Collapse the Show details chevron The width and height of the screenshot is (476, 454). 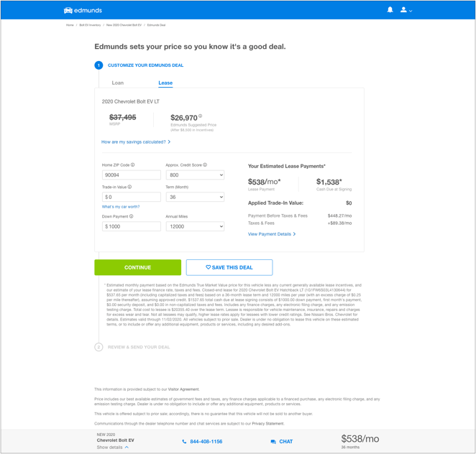[127, 448]
